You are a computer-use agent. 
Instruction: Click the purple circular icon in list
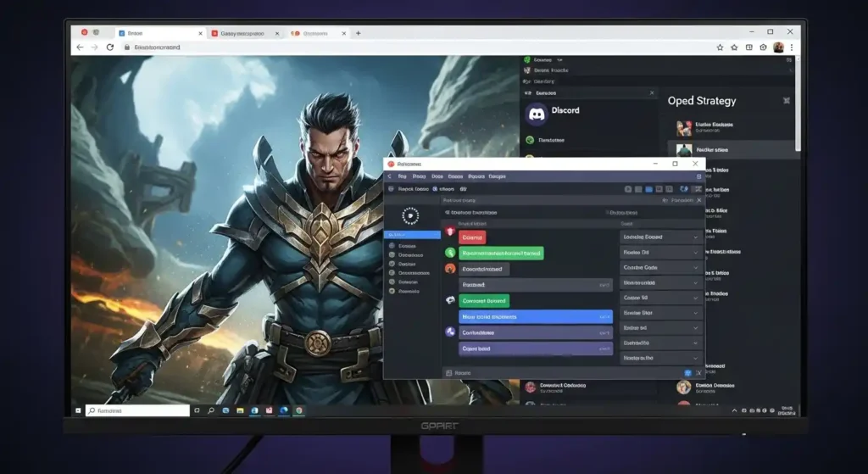pyautogui.click(x=450, y=332)
